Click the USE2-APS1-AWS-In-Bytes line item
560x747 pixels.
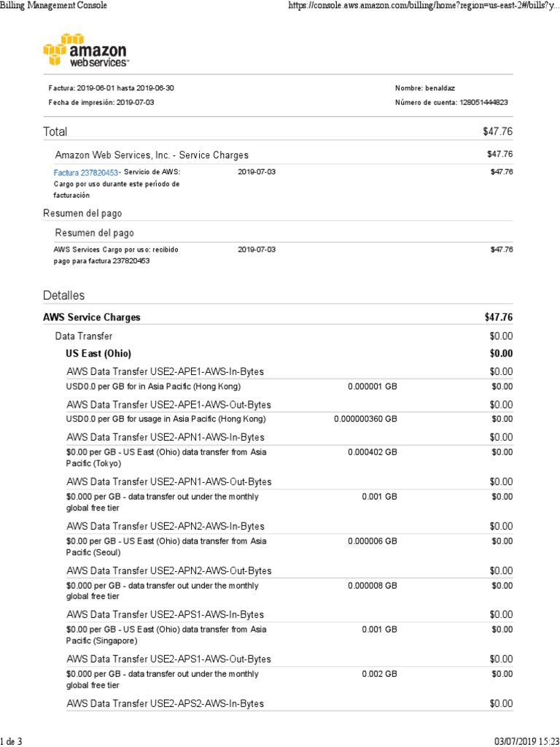(165, 615)
